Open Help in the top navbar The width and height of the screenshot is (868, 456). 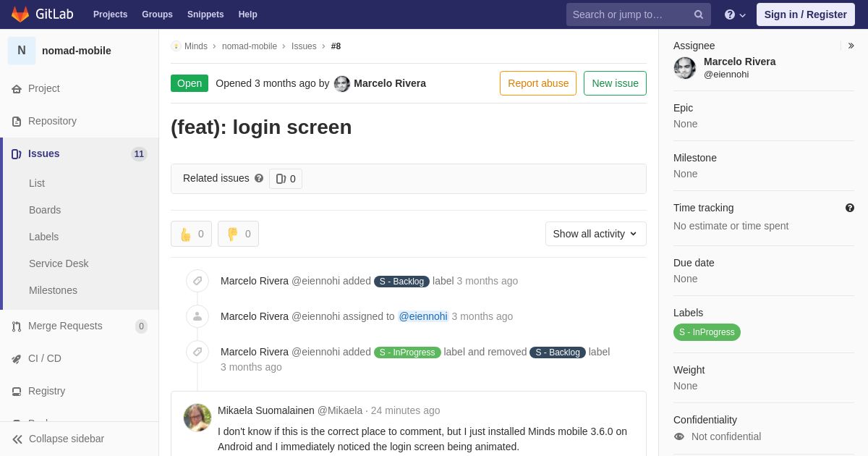(248, 14)
